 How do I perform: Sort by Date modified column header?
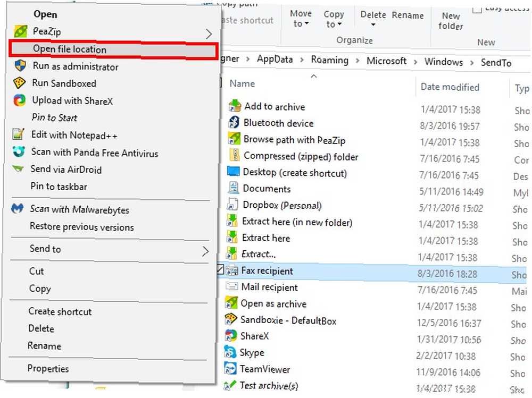tap(450, 87)
